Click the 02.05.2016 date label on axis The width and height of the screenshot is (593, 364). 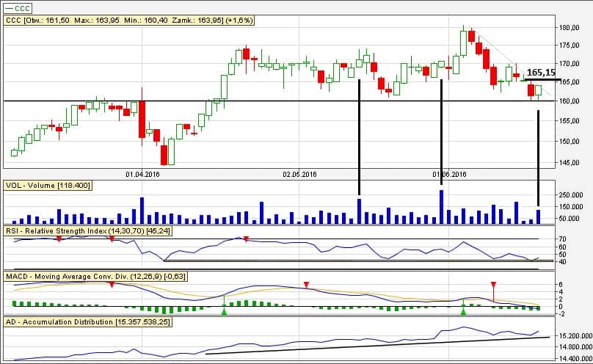pyautogui.click(x=299, y=175)
